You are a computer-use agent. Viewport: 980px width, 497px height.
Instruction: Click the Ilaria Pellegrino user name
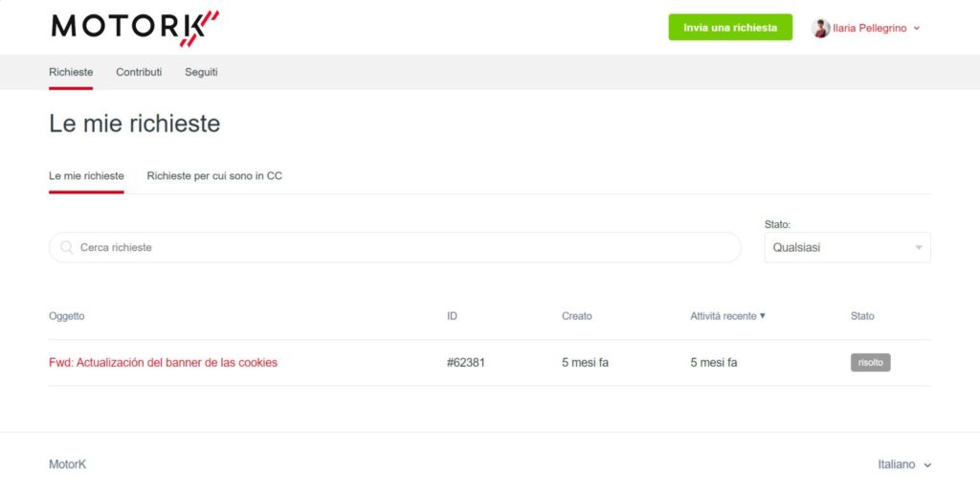pyautogui.click(x=869, y=28)
